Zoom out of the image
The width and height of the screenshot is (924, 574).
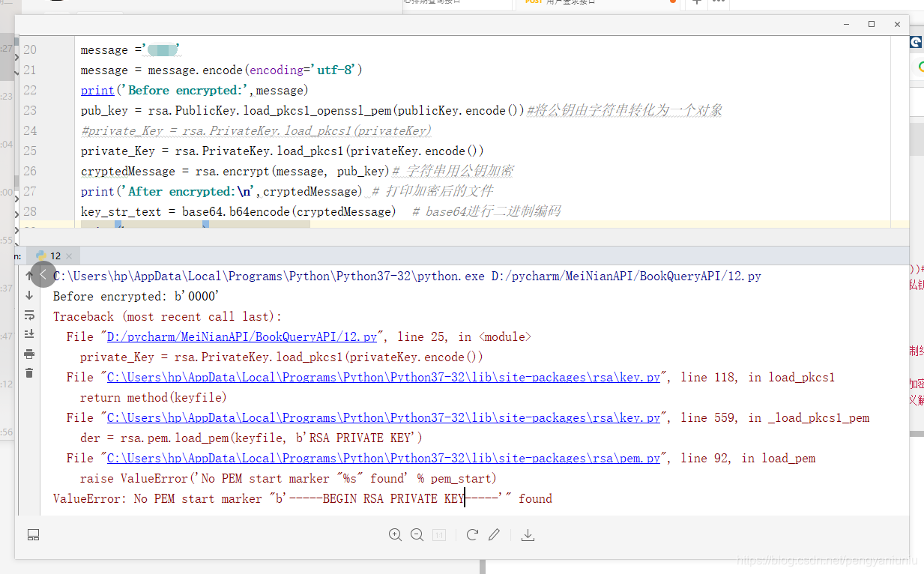pos(417,534)
